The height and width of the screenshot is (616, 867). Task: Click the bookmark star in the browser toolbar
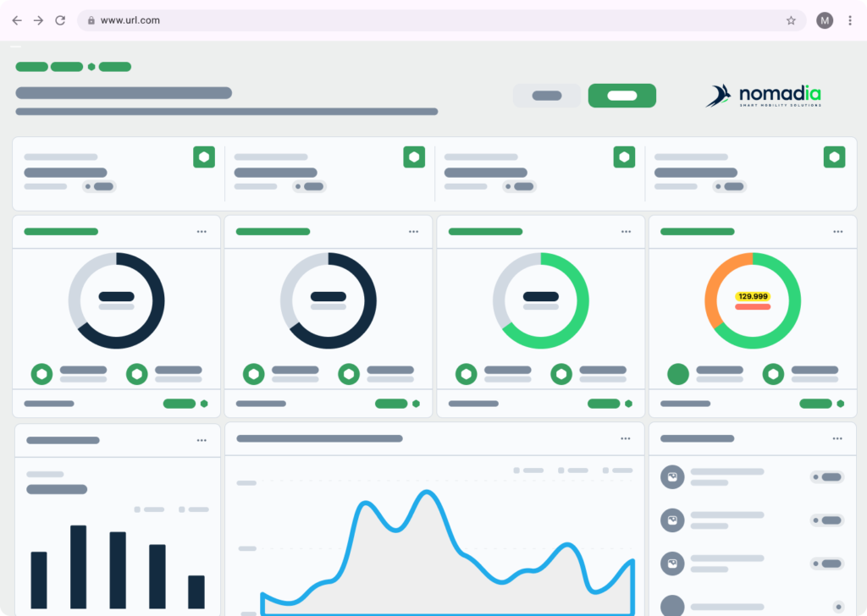pyautogui.click(x=789, y=20)
